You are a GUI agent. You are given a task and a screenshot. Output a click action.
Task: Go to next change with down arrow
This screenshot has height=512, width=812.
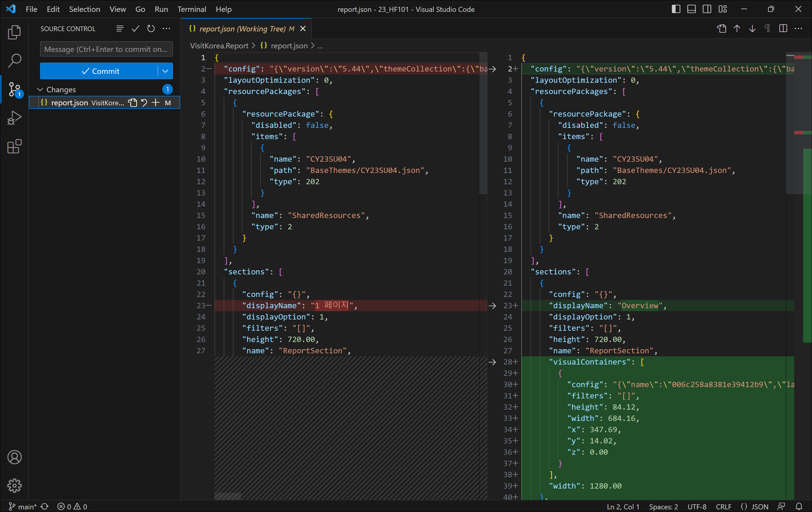[x=752, y=29]
